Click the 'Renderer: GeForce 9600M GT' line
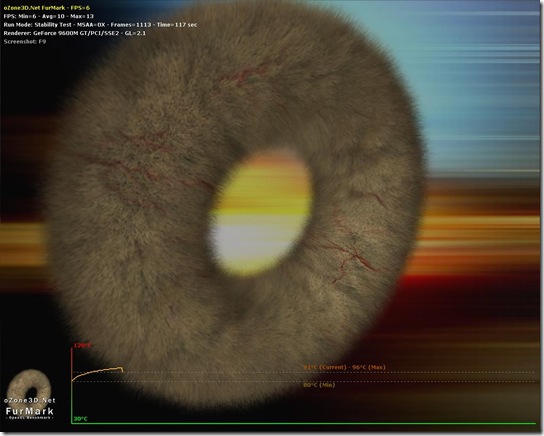The width and height of the screenshot is (544, 436). coord(75,33)
